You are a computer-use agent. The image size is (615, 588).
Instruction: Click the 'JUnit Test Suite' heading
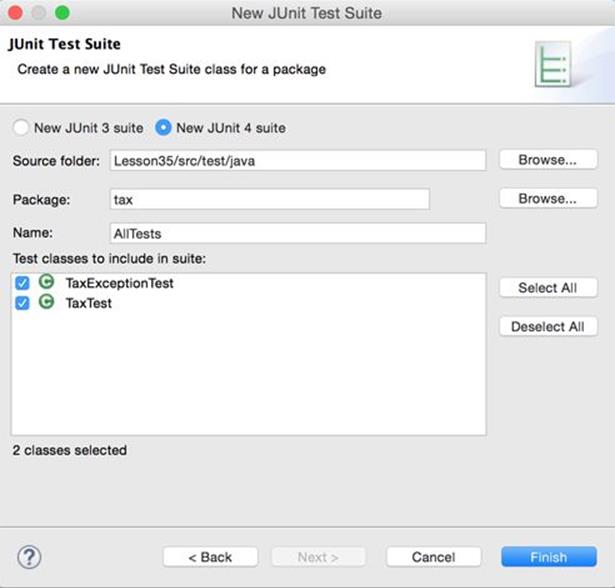click(x=65, y=44)
